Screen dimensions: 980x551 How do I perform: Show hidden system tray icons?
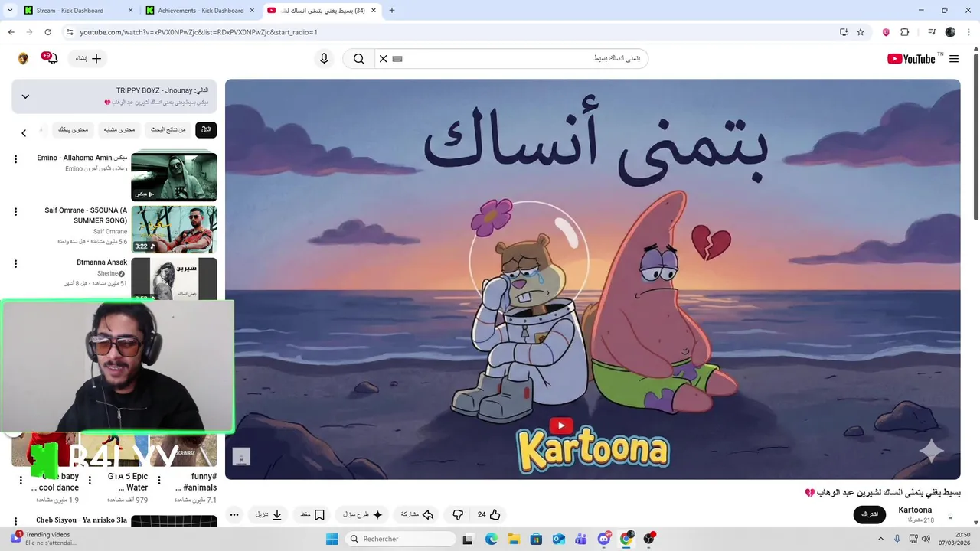click(880, 539)
